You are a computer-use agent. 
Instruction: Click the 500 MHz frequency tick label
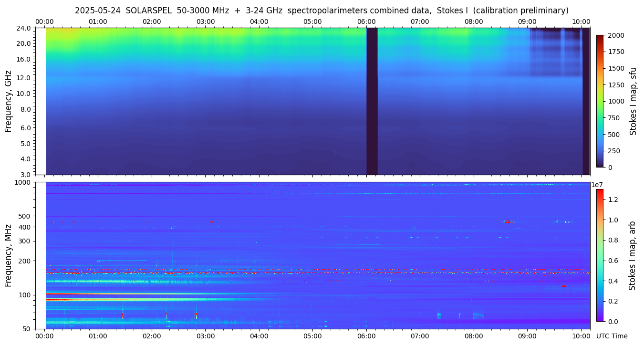[x=24, y=216]
